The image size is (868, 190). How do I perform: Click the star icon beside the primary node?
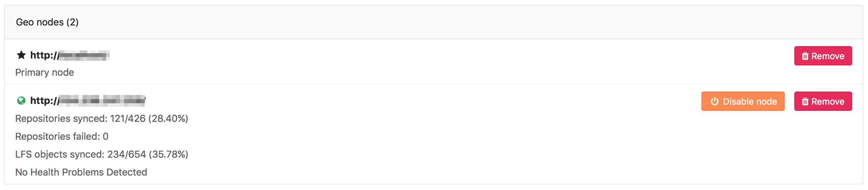point(21,55)
